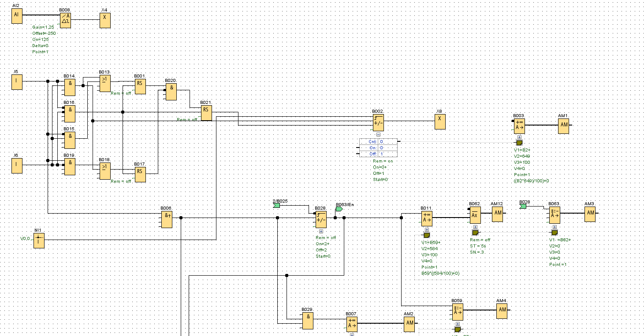Viewport: 644px width, 336px height.
Task: Select the B013 OR gate block
Action: click(105, 84)
